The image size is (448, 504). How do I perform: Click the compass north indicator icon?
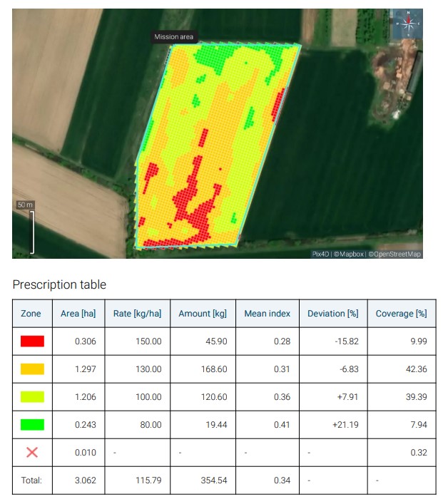408,24
